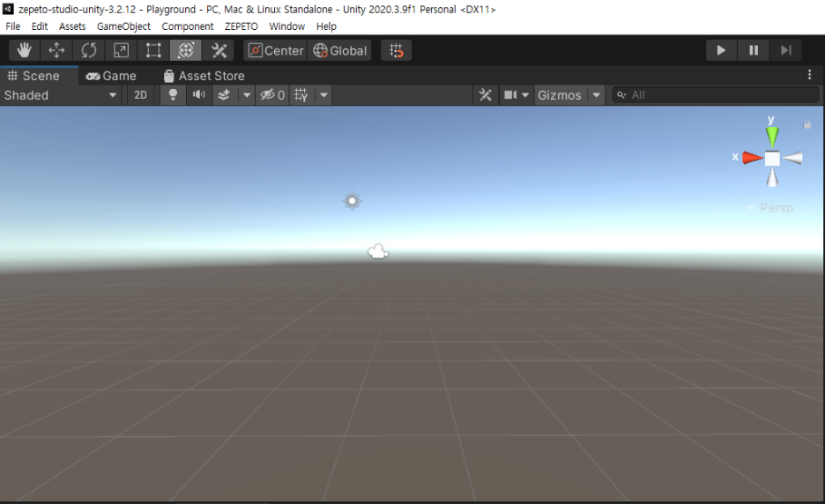Select the Transform tool
825x504 pixels.
point(186,50)
